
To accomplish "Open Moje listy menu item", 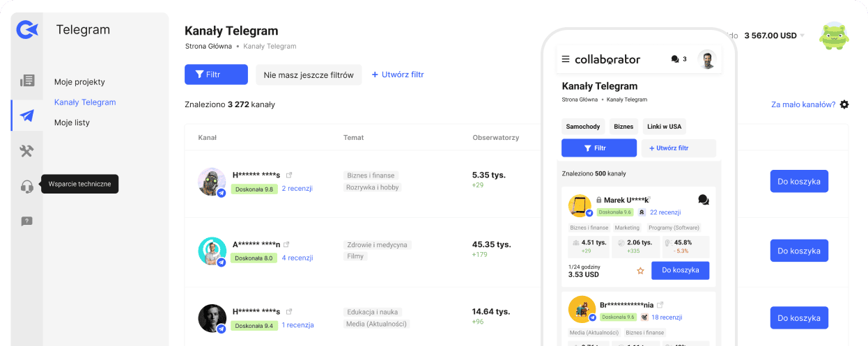I will 72,123.
